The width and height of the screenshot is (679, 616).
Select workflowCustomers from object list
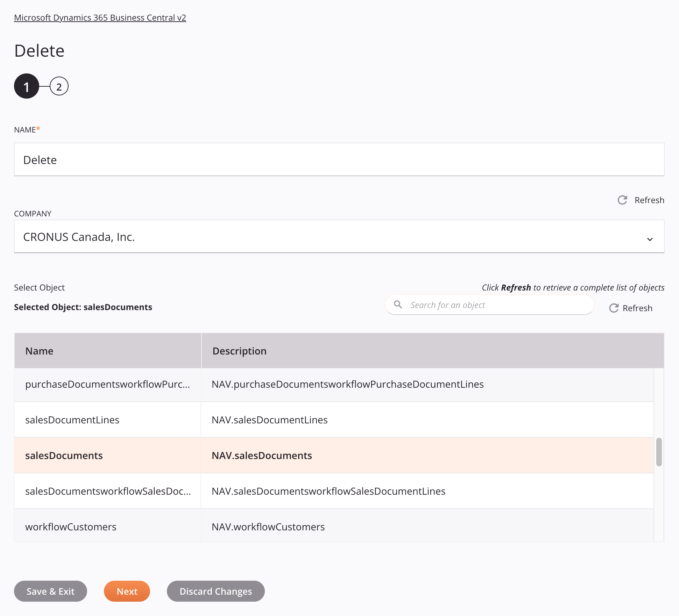(x=70, y=527)
